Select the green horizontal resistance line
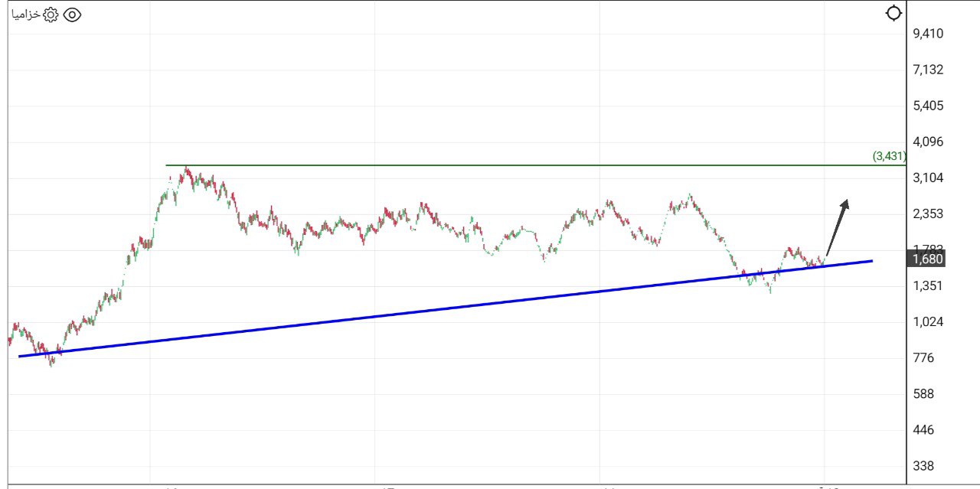 point(536,165)
